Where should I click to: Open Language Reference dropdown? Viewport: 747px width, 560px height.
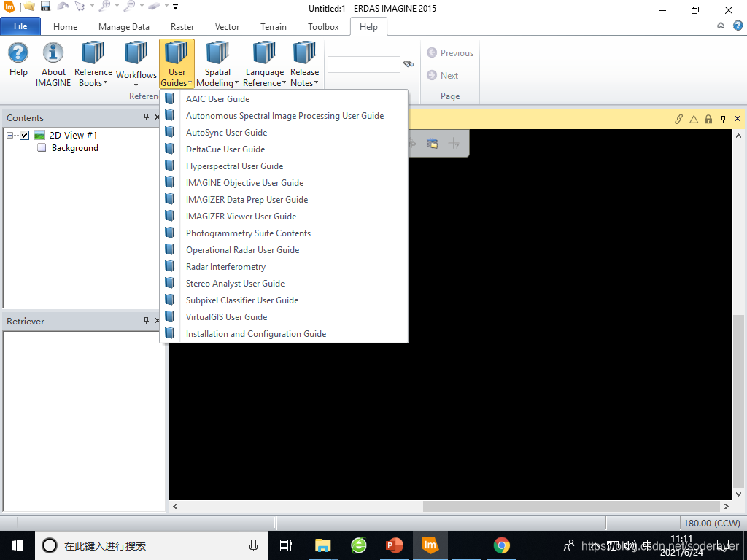[264, 65]
